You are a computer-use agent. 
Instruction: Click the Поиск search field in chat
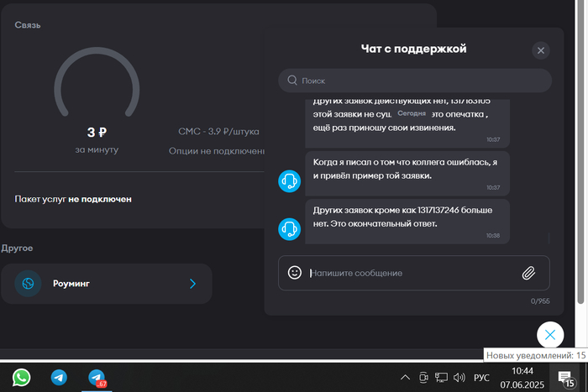(415, 81)
